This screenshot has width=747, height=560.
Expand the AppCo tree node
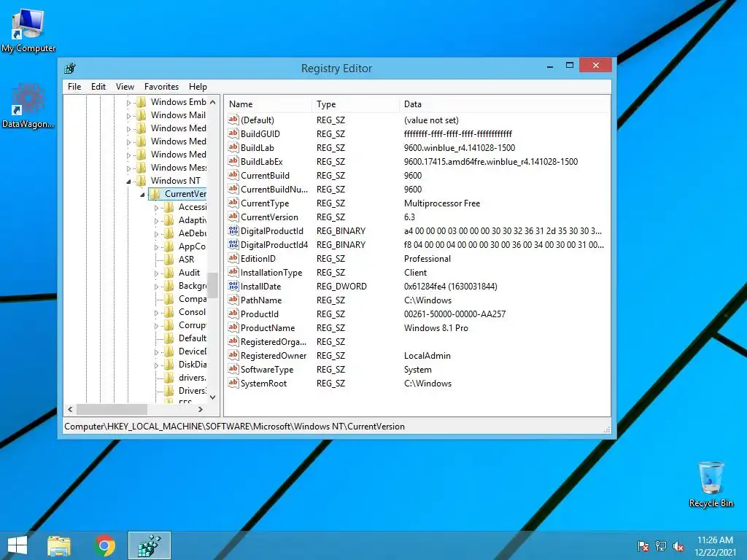(156, 247)
